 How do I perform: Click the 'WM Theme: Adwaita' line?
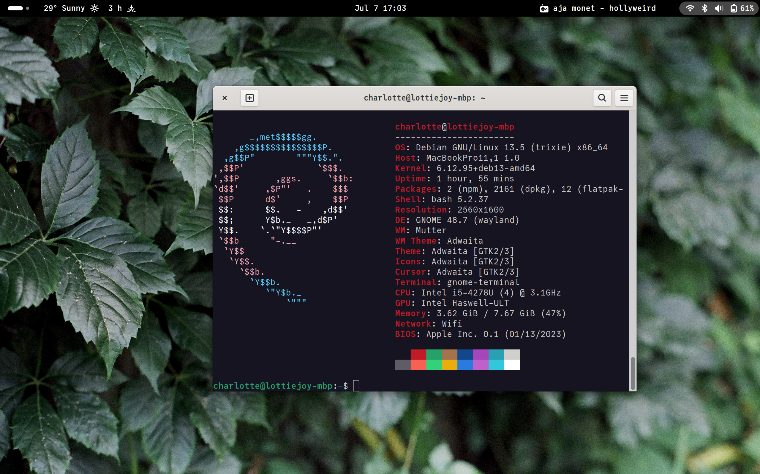(x=439, y=241)
